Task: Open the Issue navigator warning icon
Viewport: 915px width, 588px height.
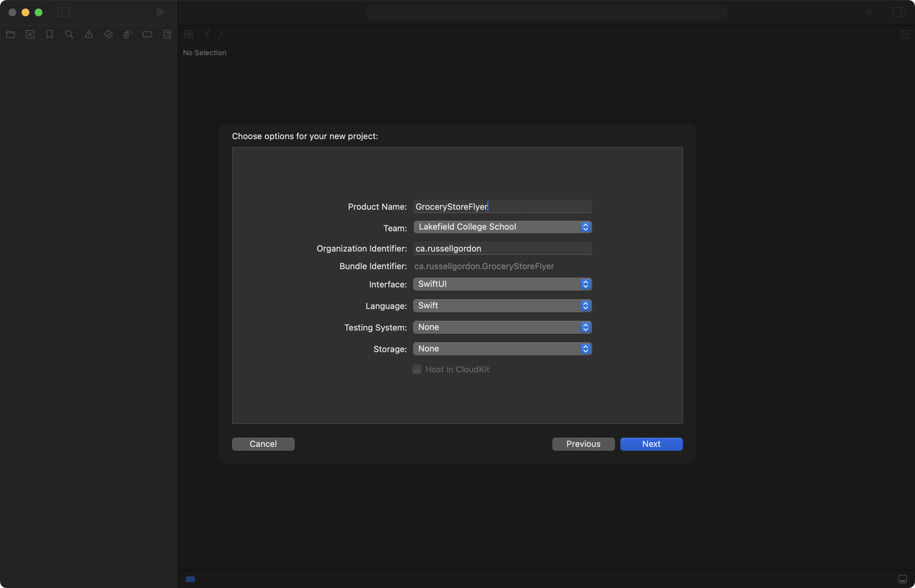Action: tap(89, 34)
